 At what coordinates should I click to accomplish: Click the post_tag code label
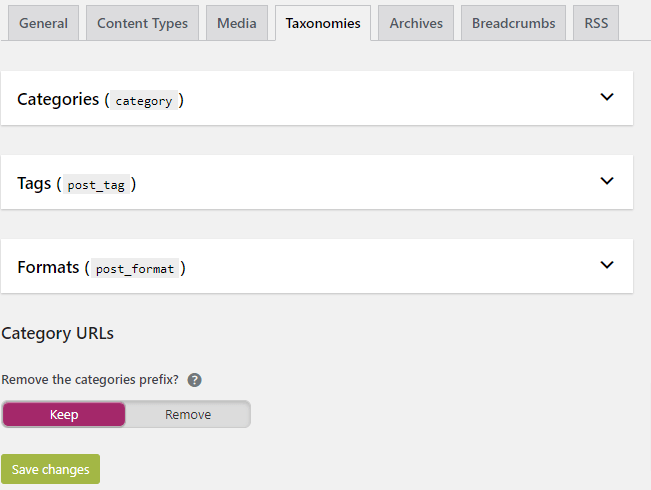[96, 184]
